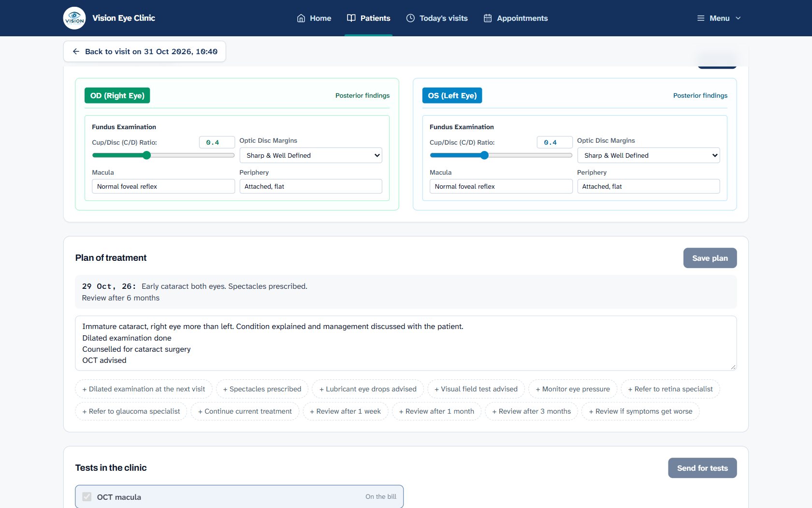
Task: Go to the Appointments tab
Action: tap(515, 18)
